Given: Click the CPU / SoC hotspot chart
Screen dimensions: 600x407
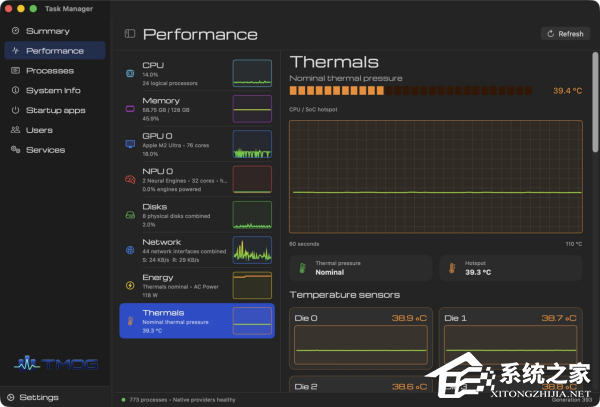Looking at the screenshot, I should (x=436, y=177).
